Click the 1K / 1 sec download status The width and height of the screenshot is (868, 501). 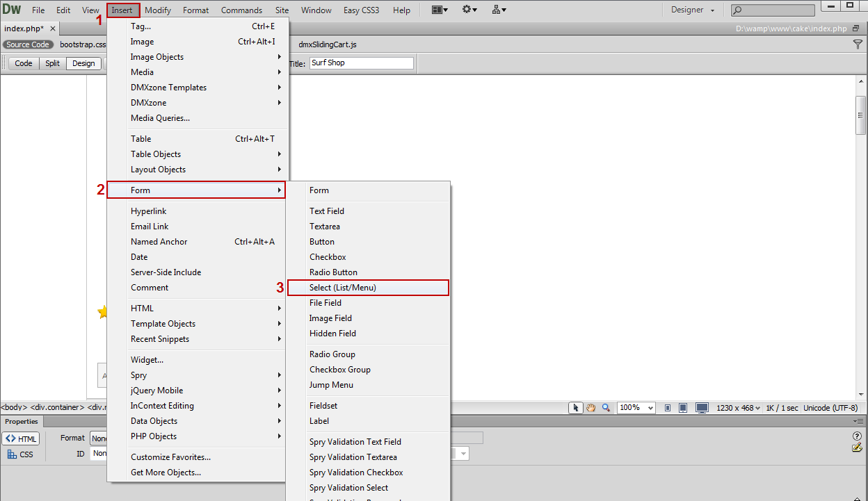click(782, 408)
